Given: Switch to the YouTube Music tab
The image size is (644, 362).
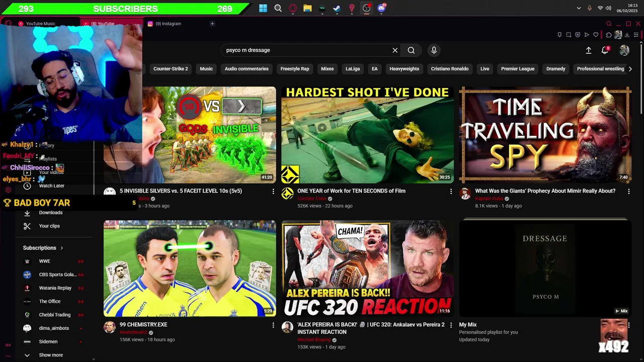Looking at the screenshot, I should point(40,24).
